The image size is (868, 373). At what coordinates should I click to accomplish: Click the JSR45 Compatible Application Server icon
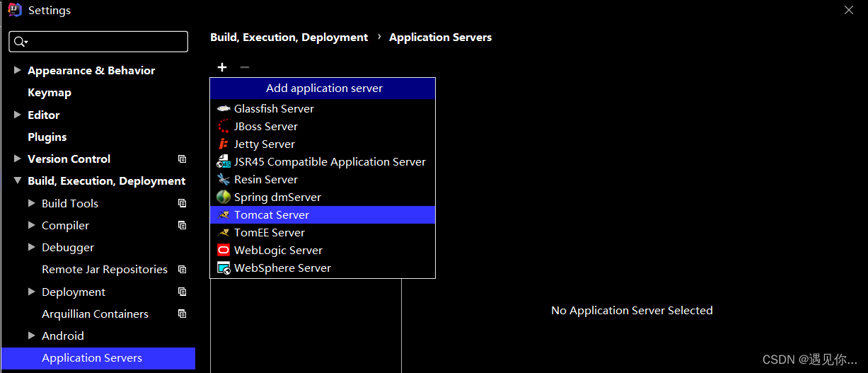pos(224,162)
